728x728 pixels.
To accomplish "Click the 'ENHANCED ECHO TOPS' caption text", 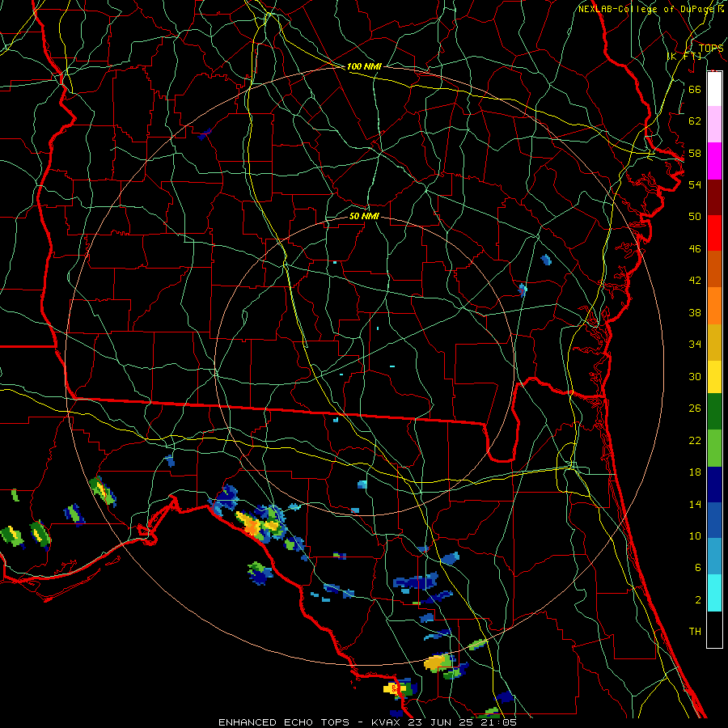I will click(x=284, y=722).
